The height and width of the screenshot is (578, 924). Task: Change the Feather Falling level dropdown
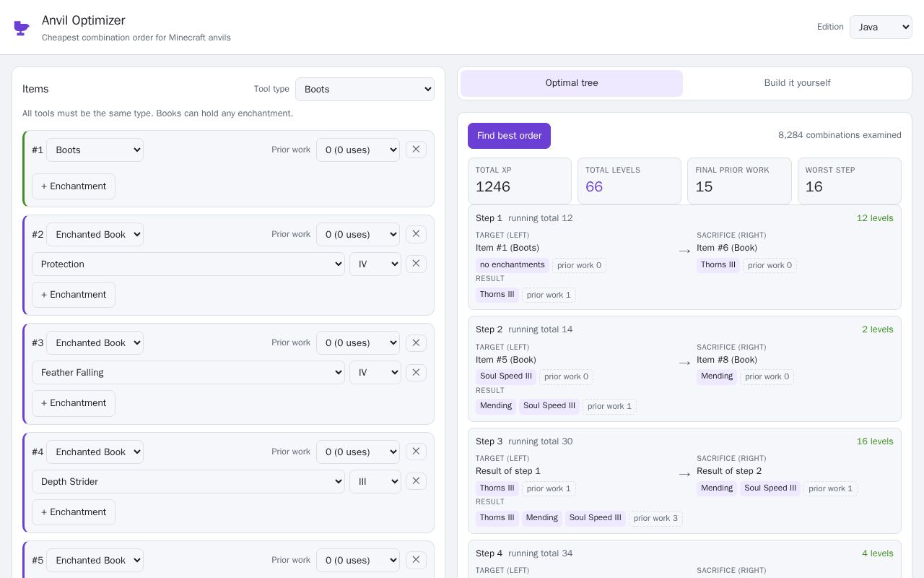click(375, 372)
